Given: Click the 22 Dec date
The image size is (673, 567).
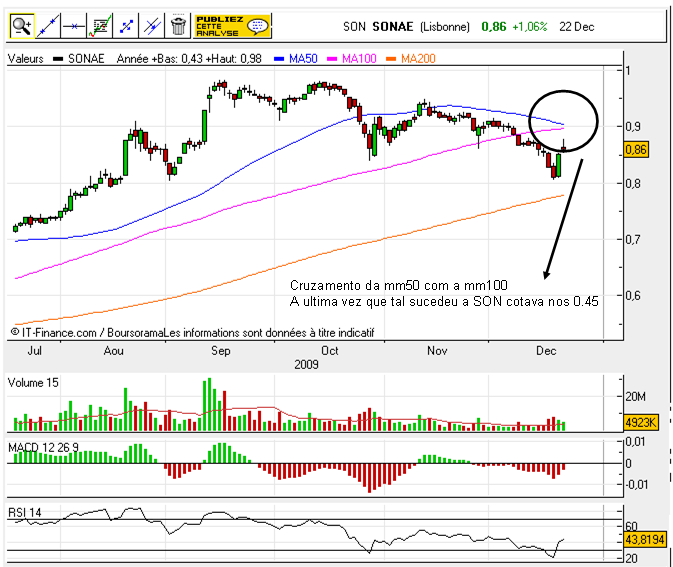Looking at the screenshot, I should point(576,27).
